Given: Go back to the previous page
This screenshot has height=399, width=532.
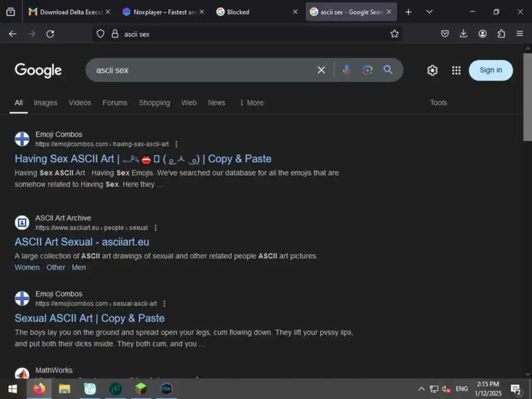Looking at the screenshot, I should (12, 34).
